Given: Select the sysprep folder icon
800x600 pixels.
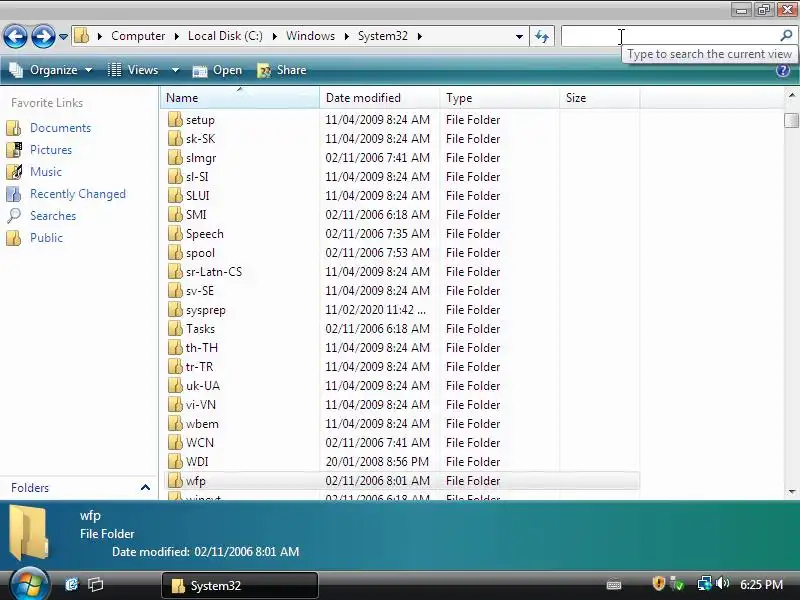Looking at the screenshot, I should tap(175, 310).
